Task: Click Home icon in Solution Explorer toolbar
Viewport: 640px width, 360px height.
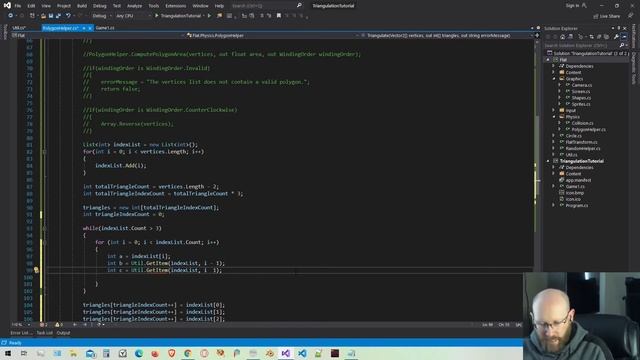Action: click(562, 37)
